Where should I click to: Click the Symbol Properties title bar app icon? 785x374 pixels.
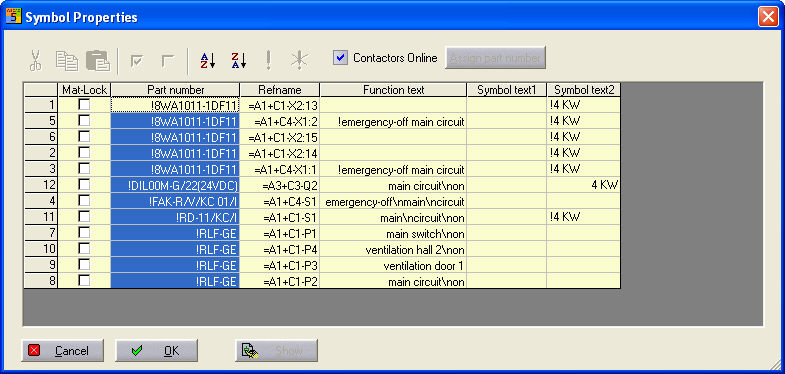(14, 16)
